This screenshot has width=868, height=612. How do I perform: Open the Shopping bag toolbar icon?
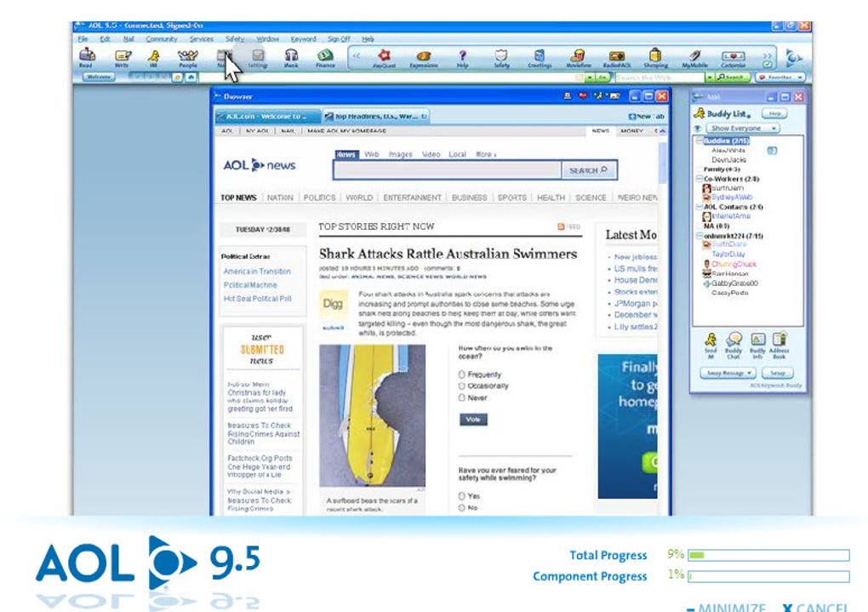tap(655, 58)
